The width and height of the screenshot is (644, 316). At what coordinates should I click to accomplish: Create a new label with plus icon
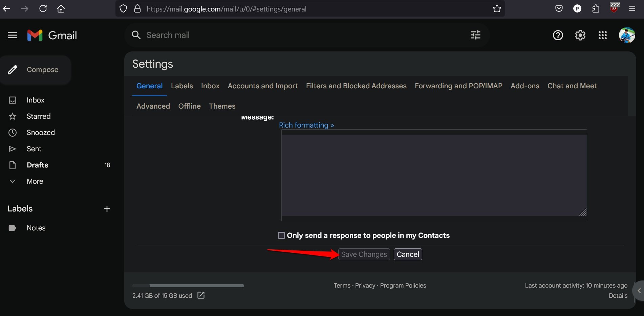tap(107, 209)
